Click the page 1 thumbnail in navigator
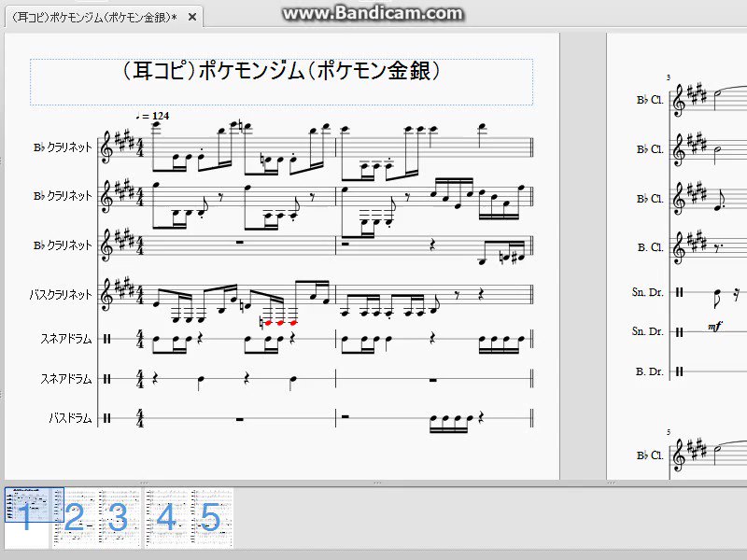The height and width of the screenshot is (560, 747). [x=27, y=517]
